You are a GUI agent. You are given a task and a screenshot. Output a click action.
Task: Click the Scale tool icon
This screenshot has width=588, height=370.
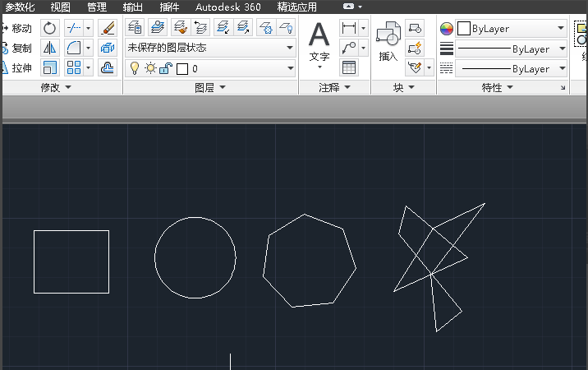tap(49, 68)
